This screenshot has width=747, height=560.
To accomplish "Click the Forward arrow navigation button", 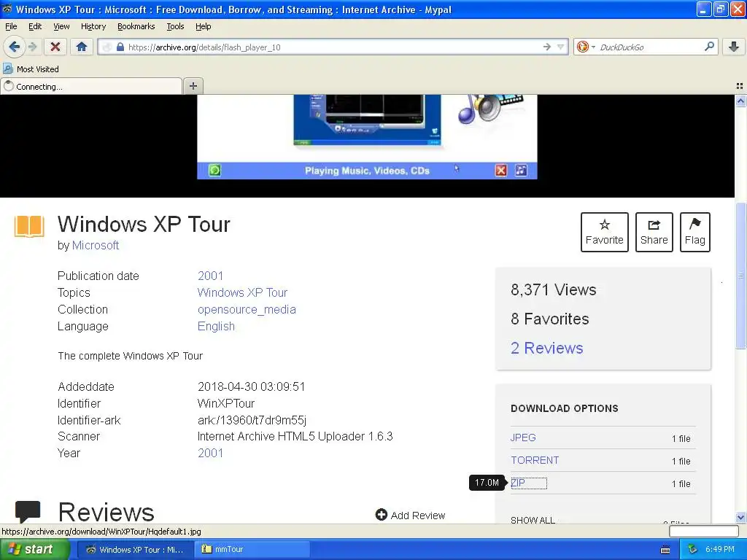I will coord(32,47).
